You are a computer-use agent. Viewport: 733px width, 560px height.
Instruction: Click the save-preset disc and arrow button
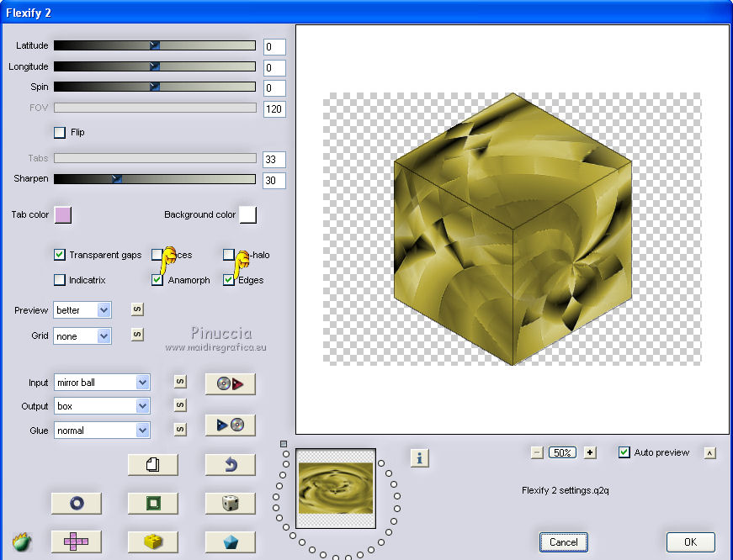tap(231, 384)
